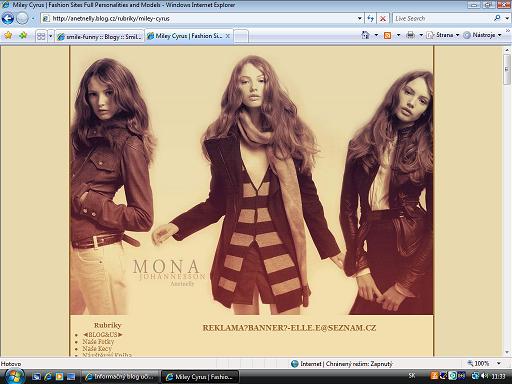Open the BLOG&US rubric link
The width and height of the screenshot is (512, 384).
pyautogui.click(x=102, y=334)
